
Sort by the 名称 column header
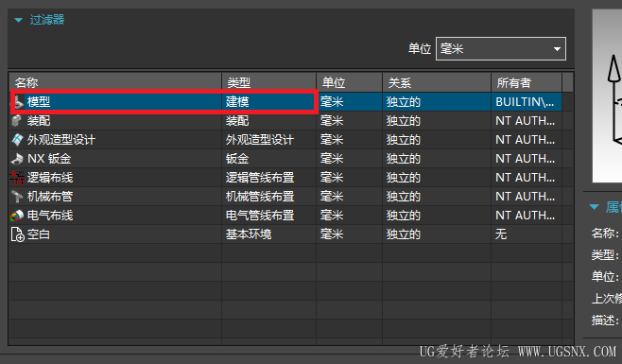(x=115, y=82)
